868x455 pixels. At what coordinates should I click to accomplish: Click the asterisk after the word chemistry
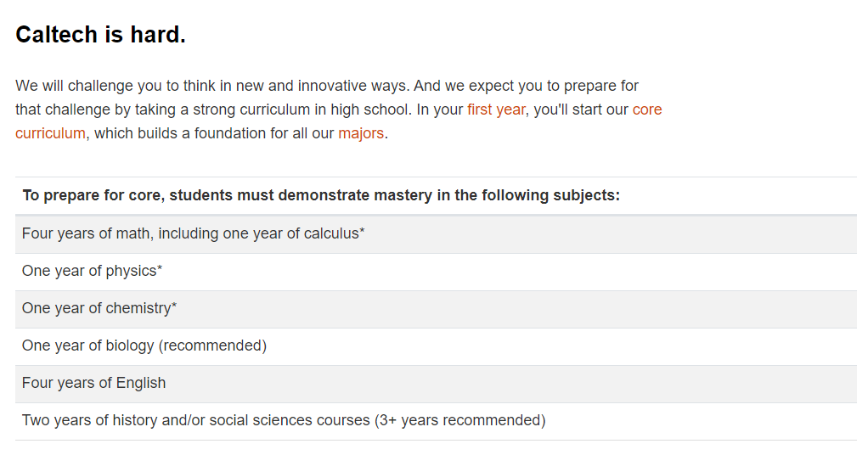174,305
